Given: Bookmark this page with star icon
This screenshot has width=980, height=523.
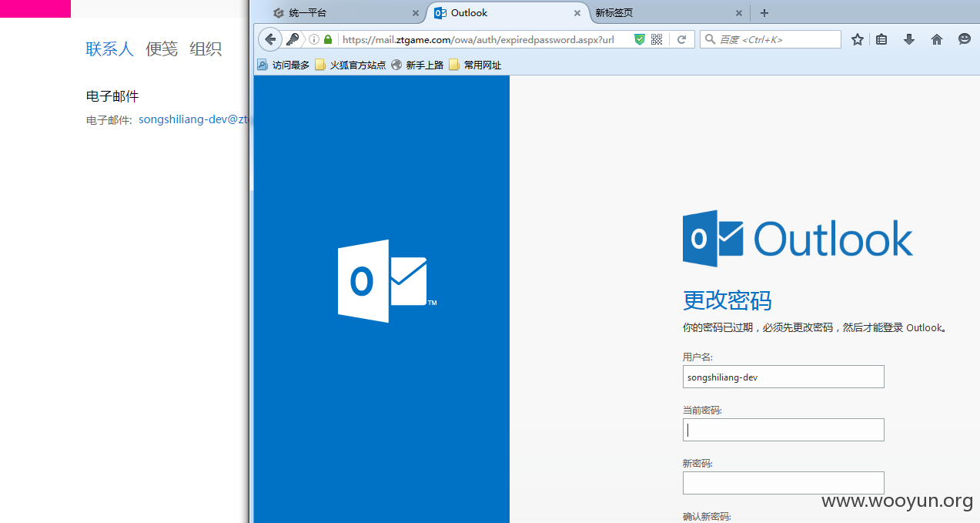Looking at the screenshot, I should pyautogui.click(x=857, y=39).
